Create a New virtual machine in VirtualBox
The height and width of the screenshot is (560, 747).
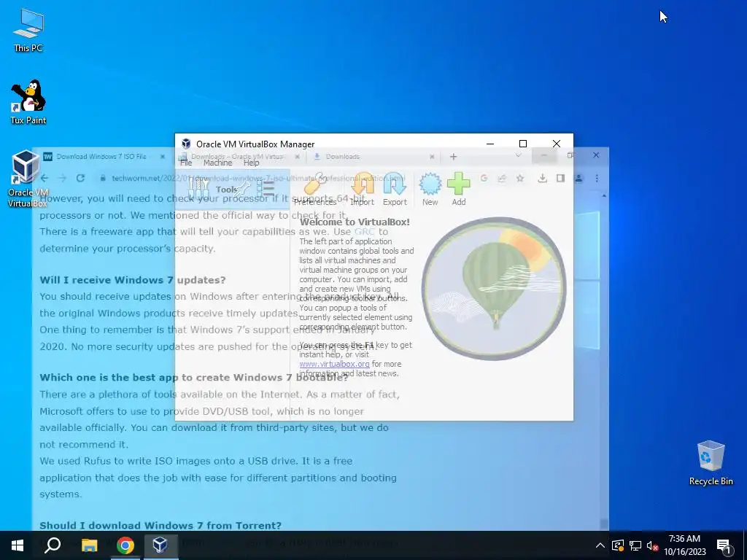pos(430,190)
